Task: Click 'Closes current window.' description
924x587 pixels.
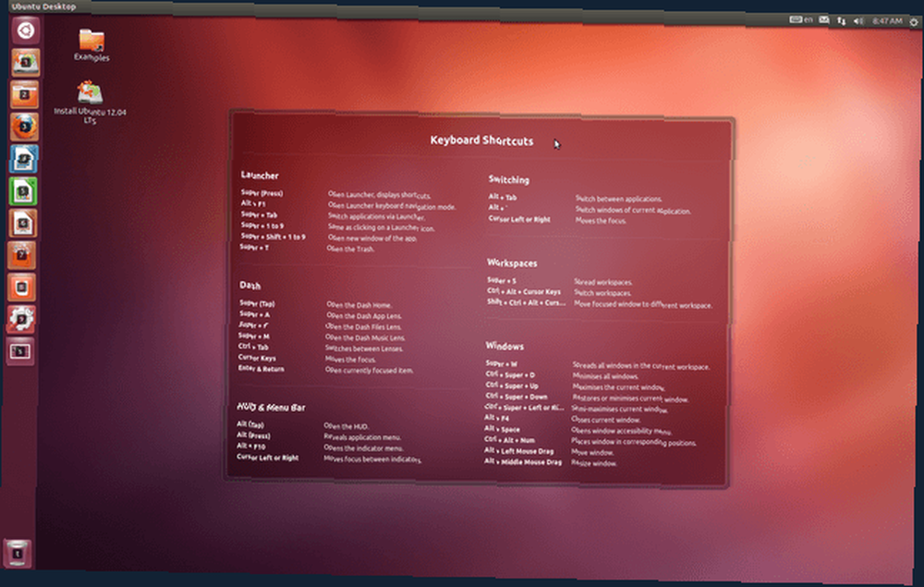Action: click(606, 420)
